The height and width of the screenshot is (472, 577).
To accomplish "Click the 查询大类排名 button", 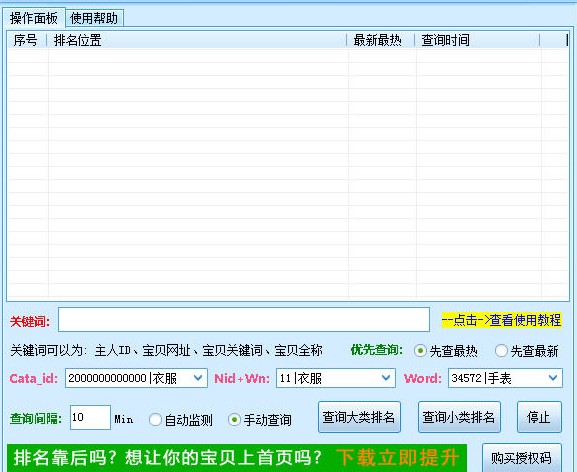I will tap(359, 417).
